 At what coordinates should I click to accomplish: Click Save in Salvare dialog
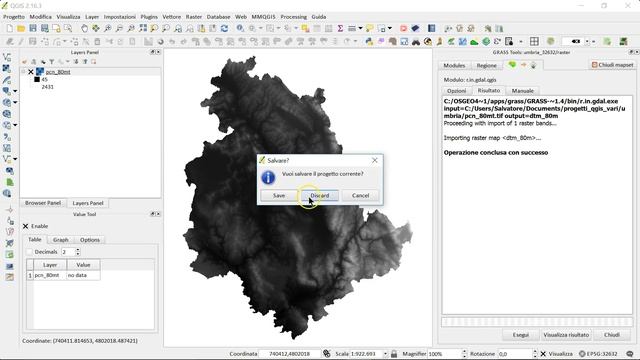pyautogui.click(x=279, y=196)
